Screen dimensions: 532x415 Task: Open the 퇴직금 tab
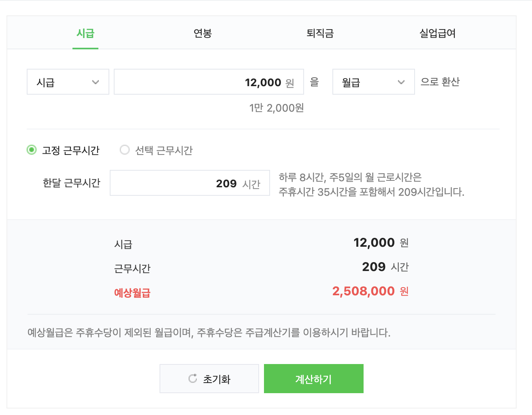(320, 34)
